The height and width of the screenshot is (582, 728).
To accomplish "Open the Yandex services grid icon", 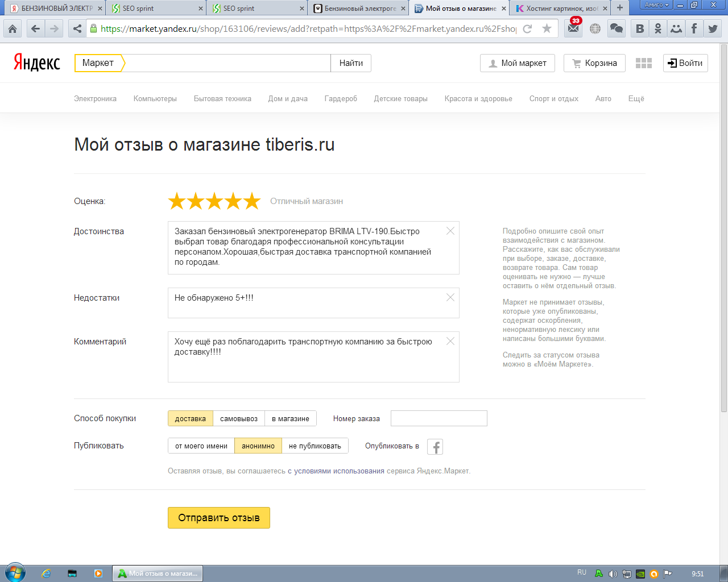I will (644, 63).
